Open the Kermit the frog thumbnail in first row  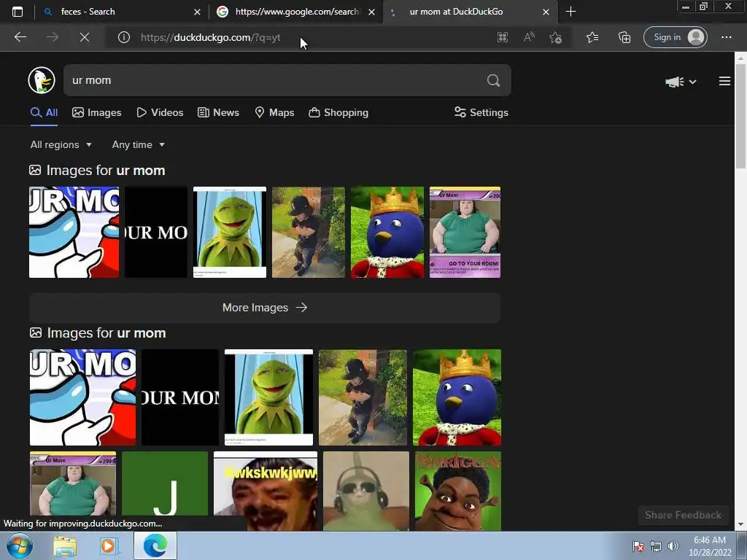230,233
